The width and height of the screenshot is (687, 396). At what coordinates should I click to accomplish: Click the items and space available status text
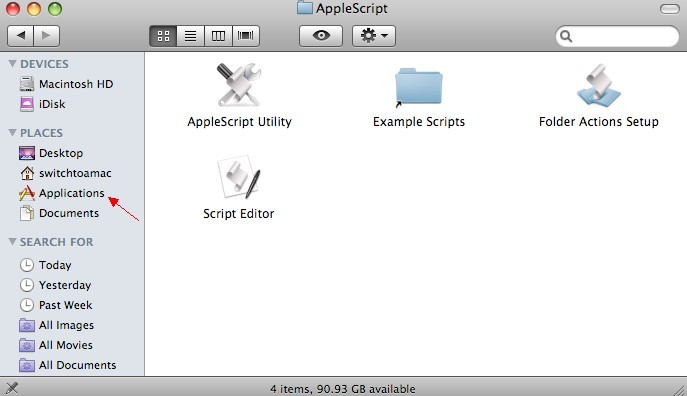coord(343,389)
